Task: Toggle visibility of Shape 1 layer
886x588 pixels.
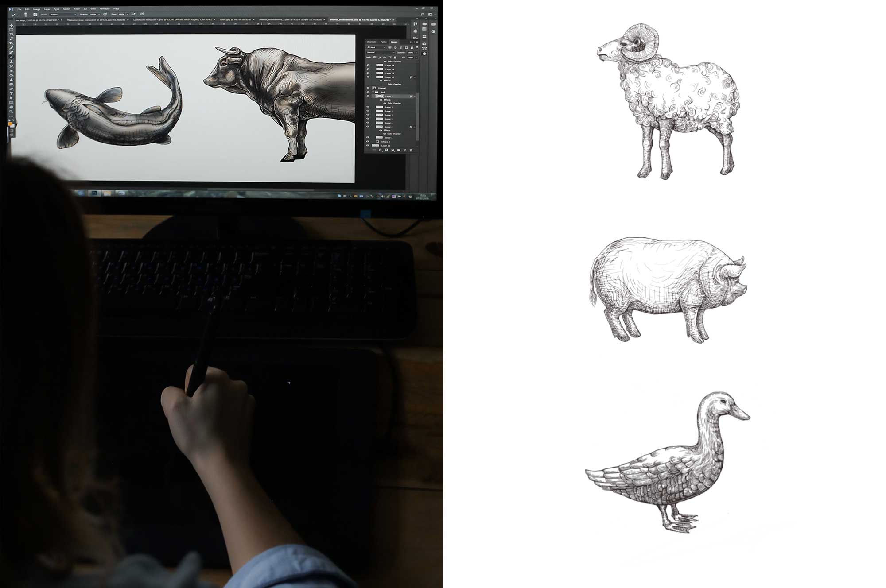Action: [x=368, y=88]
